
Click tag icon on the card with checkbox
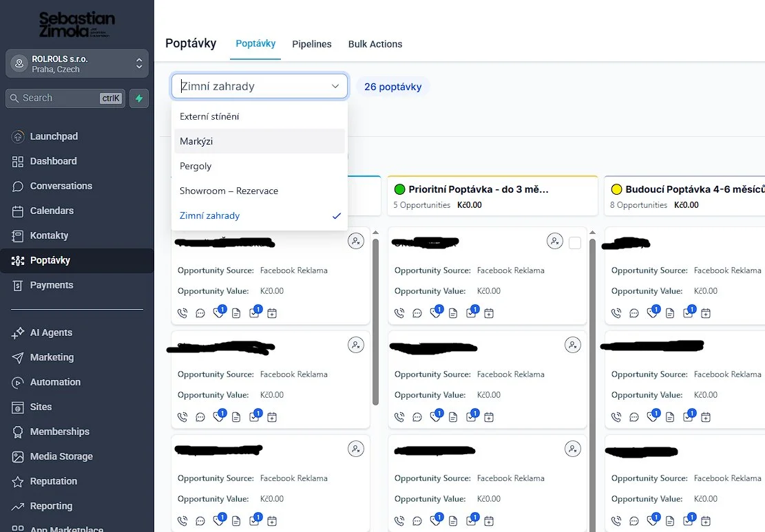pyautogui.click(x=435, y=313)
